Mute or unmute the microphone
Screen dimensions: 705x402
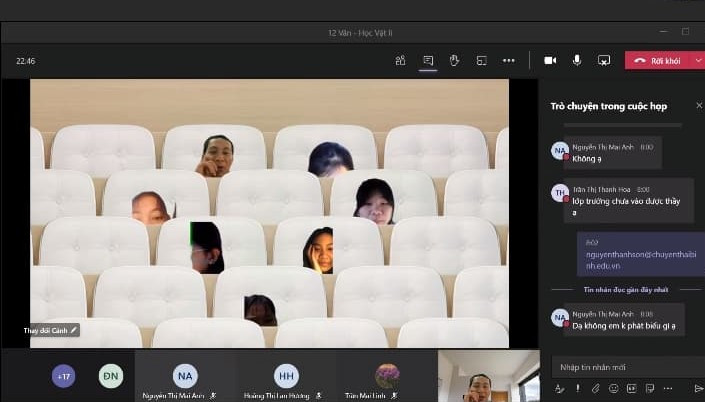[x=577, y=60]
